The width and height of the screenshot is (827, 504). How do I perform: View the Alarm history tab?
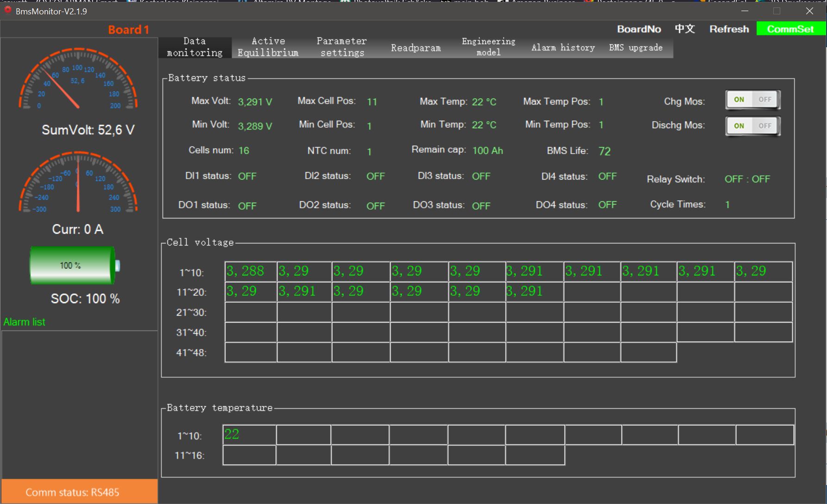coord(563,48)
